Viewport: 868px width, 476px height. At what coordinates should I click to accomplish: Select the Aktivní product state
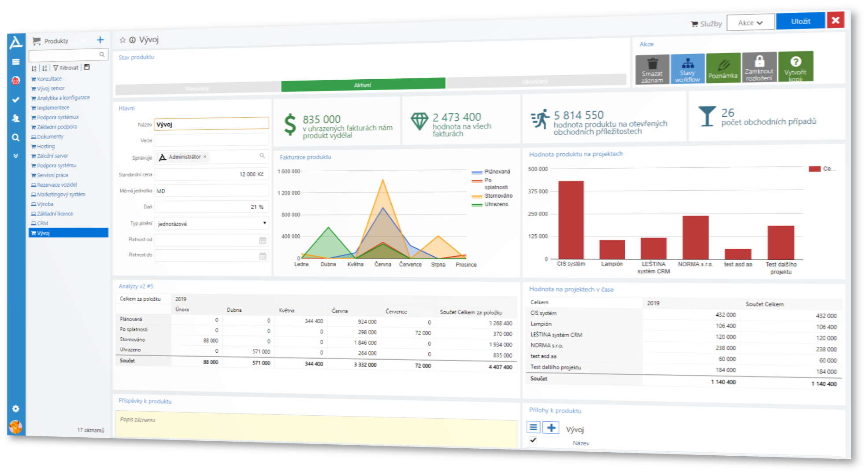pyautogui.click(x=363, y=85)
